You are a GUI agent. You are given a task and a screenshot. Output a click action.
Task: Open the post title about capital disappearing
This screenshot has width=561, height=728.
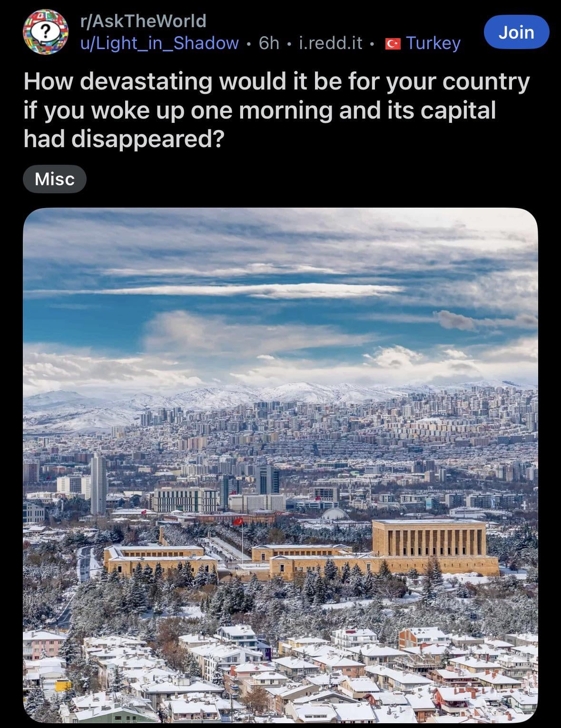276,110
